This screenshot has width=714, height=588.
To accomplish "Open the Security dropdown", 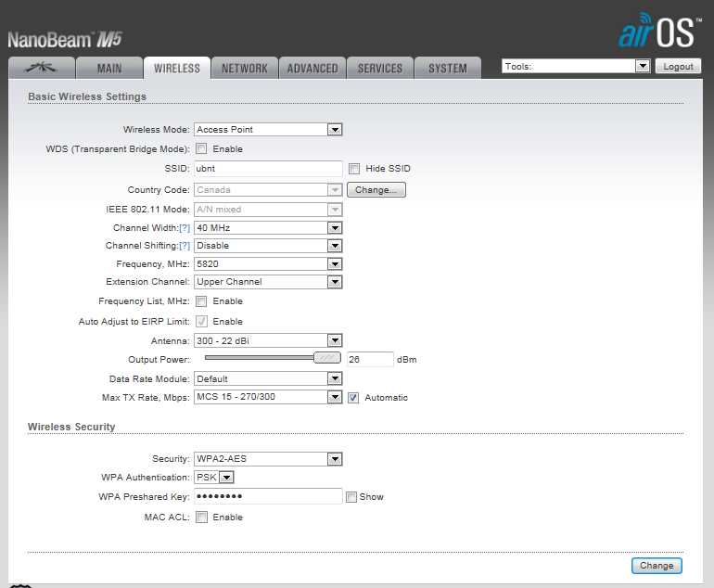I will click(x=268, y=459).
